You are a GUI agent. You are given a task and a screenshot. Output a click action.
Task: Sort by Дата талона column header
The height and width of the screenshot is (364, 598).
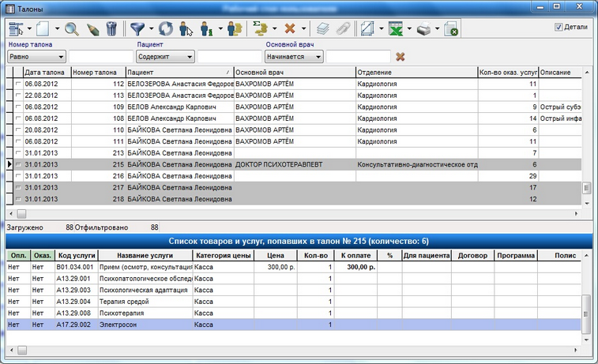pyautogui.click(x=47, y=72)
